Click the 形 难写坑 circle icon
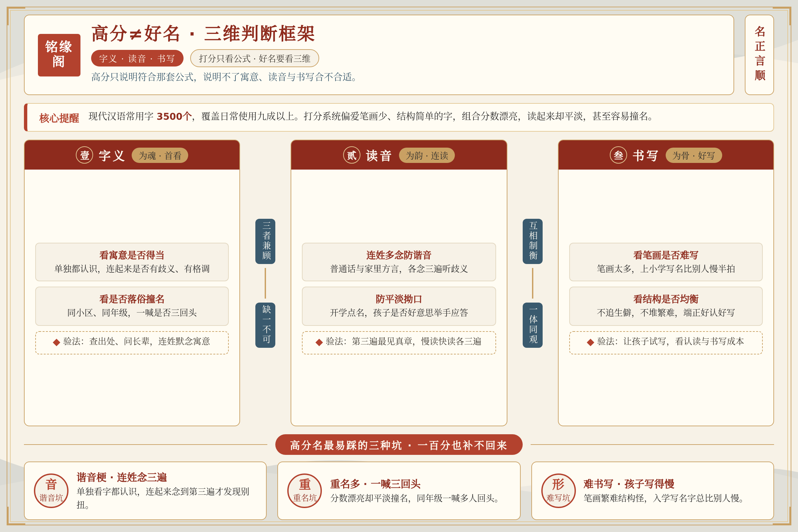This screenshot has height=532, width=798. 558,491
